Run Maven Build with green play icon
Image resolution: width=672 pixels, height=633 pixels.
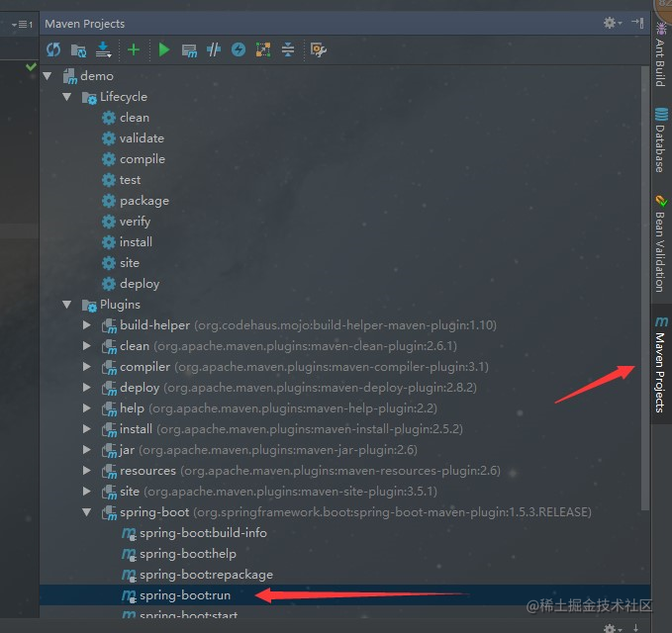point(163,49)
